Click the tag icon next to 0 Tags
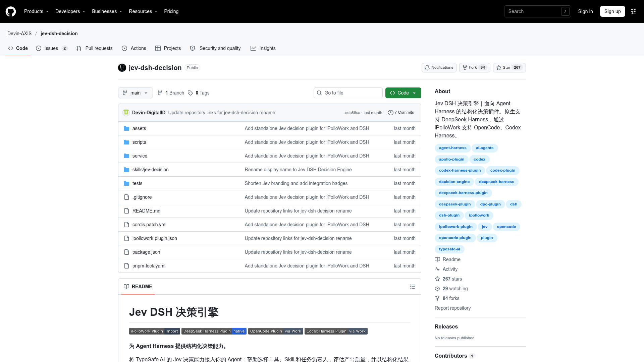The height and width of the screenshot is (362, 644). pyautogui.click(x=190, y=93)
